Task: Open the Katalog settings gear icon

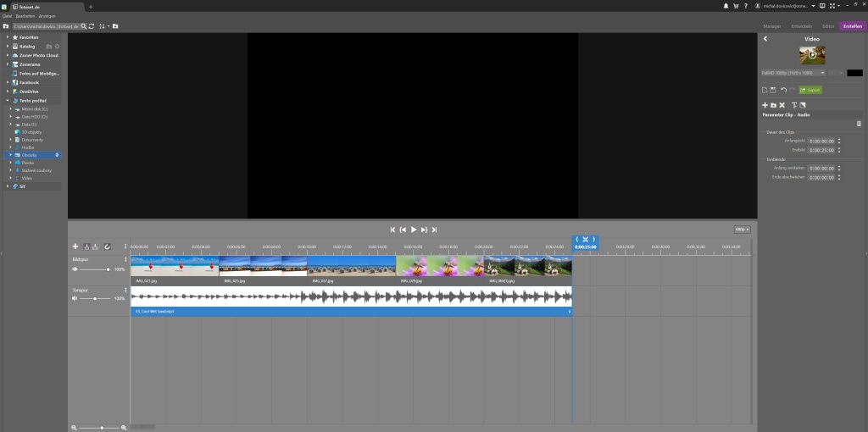Action: (57, 47)
